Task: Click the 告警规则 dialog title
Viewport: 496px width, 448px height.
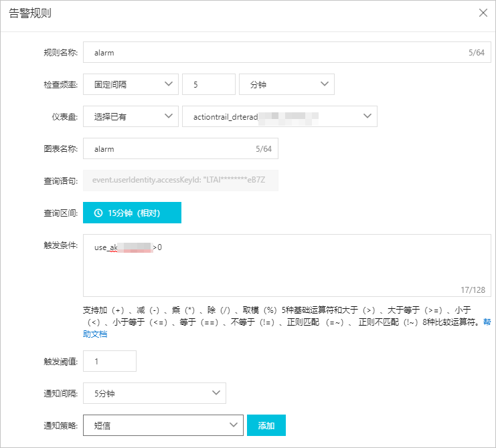Action: coord(30,13)
